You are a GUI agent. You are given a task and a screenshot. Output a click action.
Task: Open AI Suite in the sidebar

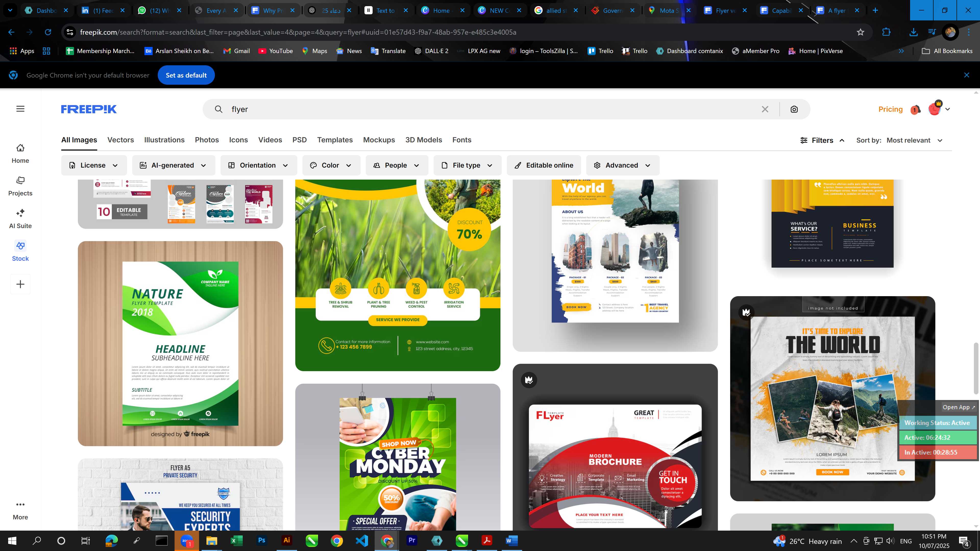[x=20, y=219]
